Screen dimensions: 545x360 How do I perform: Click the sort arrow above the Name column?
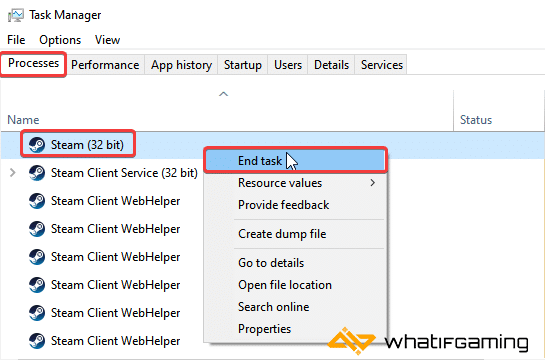click(x=223, y=94)
